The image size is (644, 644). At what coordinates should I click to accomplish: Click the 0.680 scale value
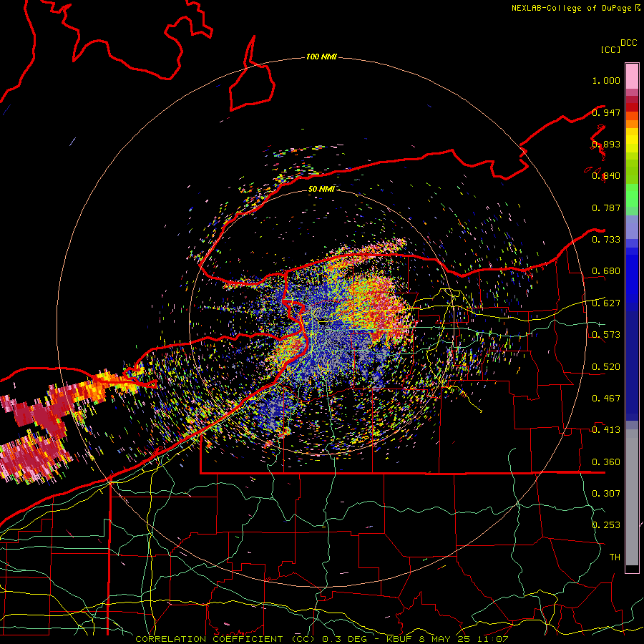tap(606, 271)
